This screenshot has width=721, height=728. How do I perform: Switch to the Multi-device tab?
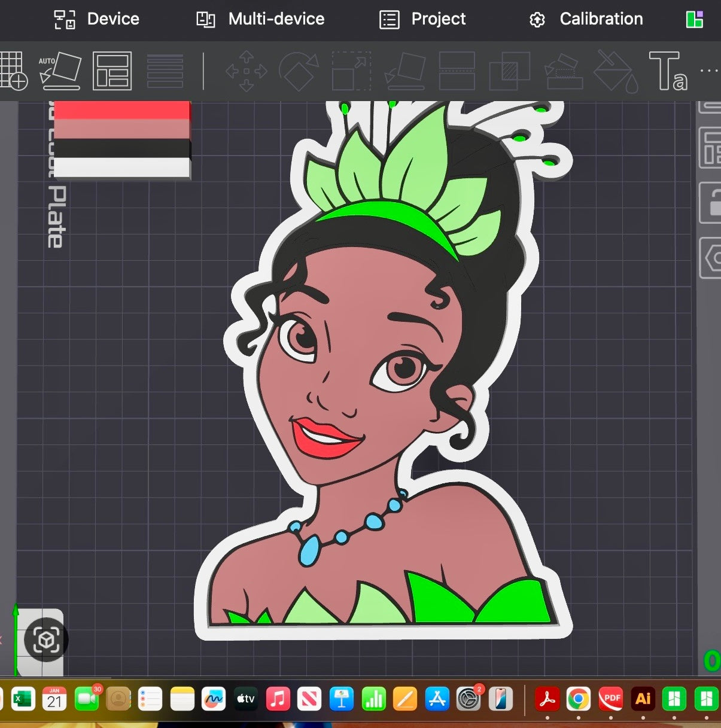pyautogui.click(x=260, y=19)
